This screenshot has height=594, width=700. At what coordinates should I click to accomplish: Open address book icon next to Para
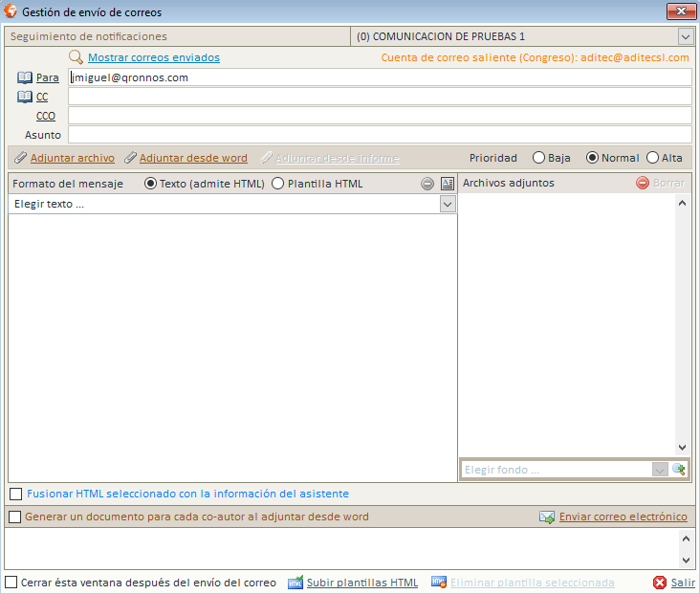(25, 77)
